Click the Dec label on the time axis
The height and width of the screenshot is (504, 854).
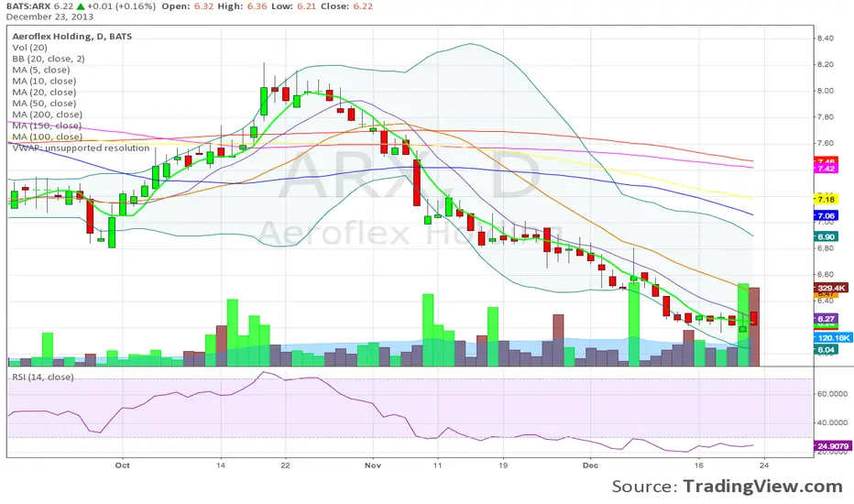(x=590, y=466)
